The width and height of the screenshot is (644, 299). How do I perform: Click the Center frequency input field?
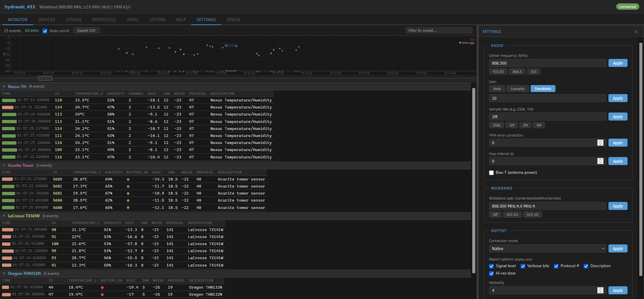(x=547, y=63)
